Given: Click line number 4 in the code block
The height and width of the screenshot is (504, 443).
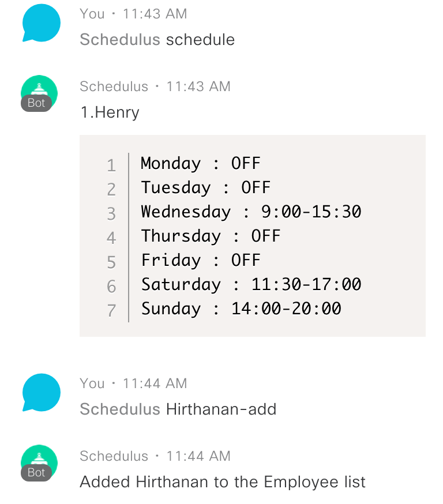Looking at the screenshot, I should (111, 238).
